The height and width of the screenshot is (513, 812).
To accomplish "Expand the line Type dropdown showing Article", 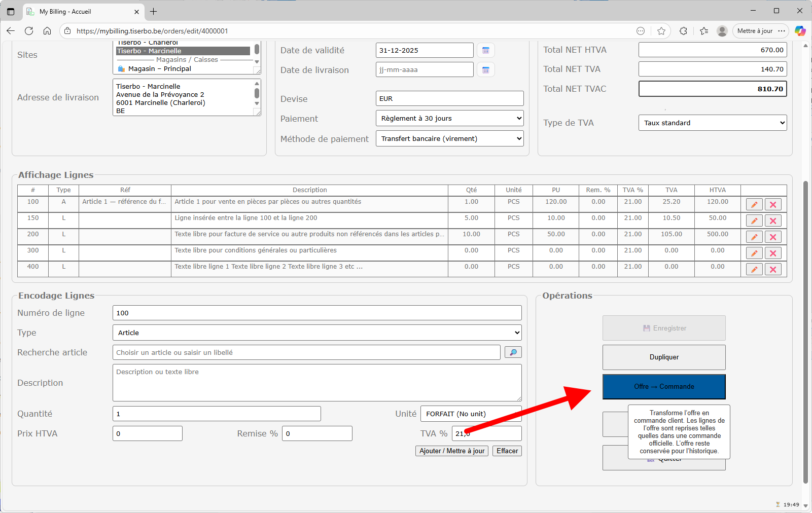I will click(x=316, y=333).
